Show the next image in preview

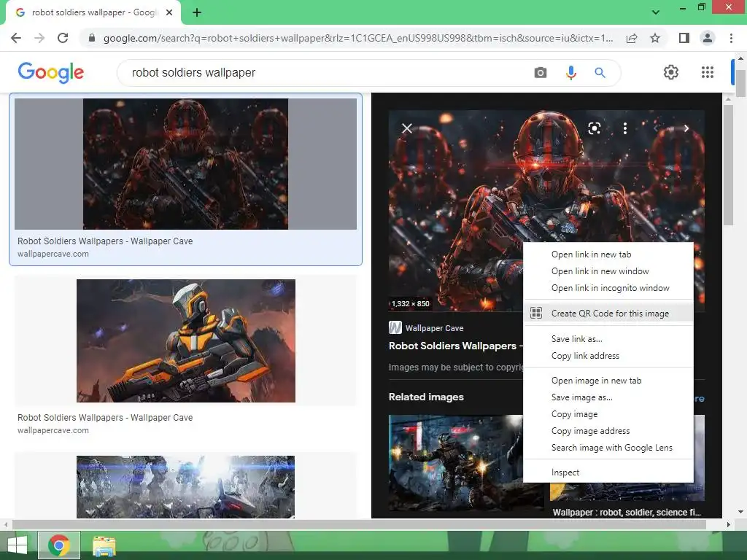pyautogui.click(x=686, y=128)
